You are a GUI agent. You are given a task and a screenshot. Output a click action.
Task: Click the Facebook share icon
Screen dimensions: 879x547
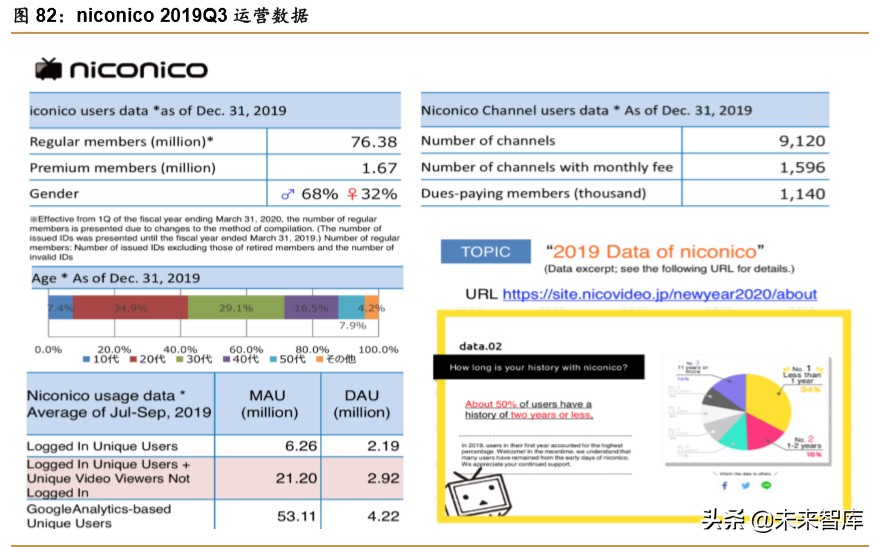coord(725,485)
